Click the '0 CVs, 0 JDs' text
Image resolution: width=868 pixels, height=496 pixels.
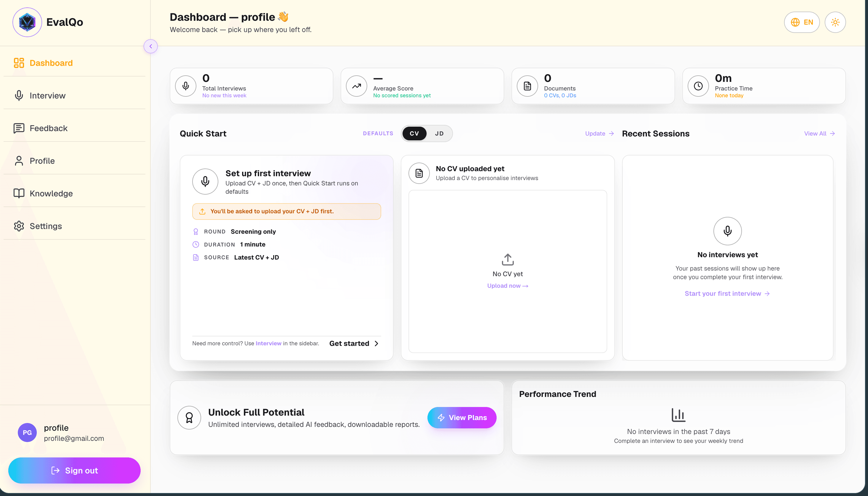tap(560, 96)
